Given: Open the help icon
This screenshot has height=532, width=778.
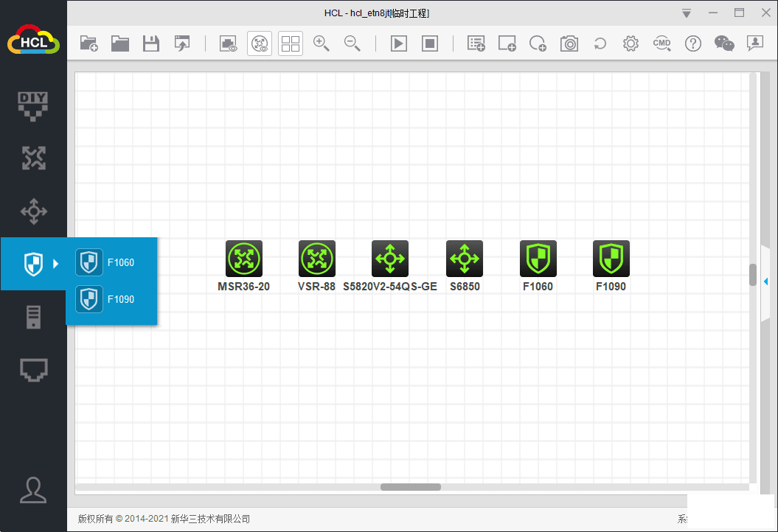Looking at the screenshot, I should coord(692,43).
